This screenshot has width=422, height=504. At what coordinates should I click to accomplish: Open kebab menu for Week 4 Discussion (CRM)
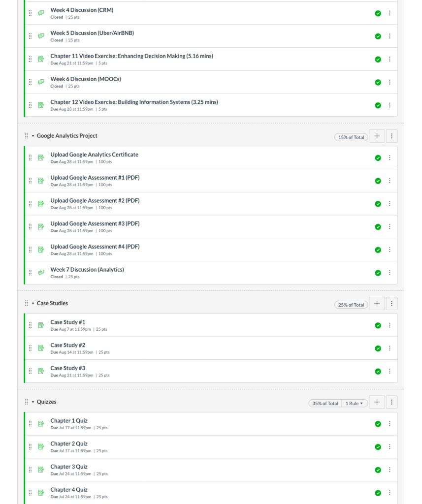tap(390, 13)
